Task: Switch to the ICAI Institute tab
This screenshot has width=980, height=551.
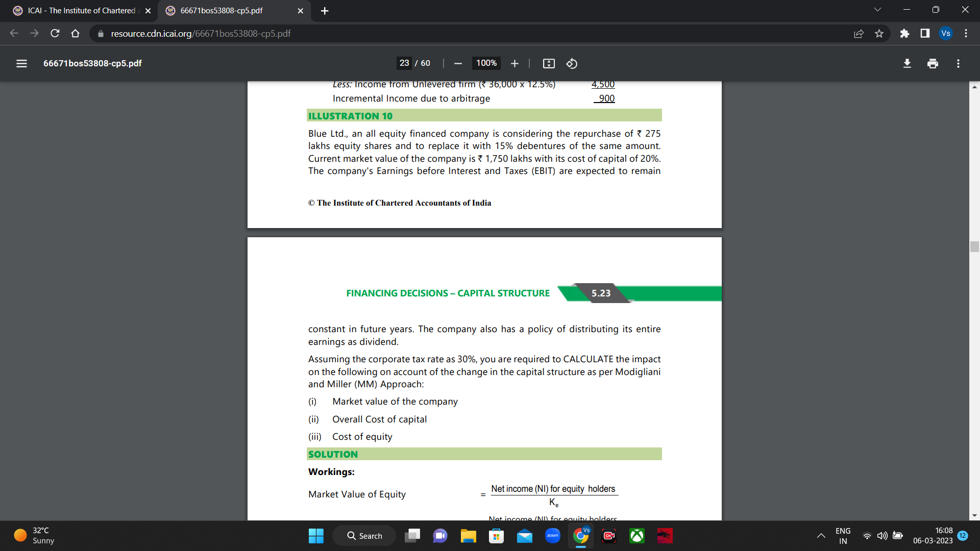Action: 82,11
